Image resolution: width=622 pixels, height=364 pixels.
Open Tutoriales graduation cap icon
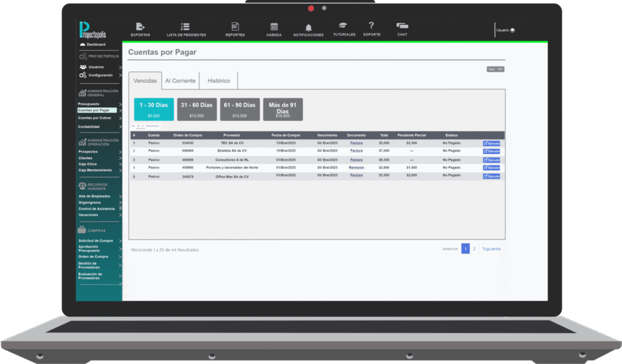[x=344, y=26]
